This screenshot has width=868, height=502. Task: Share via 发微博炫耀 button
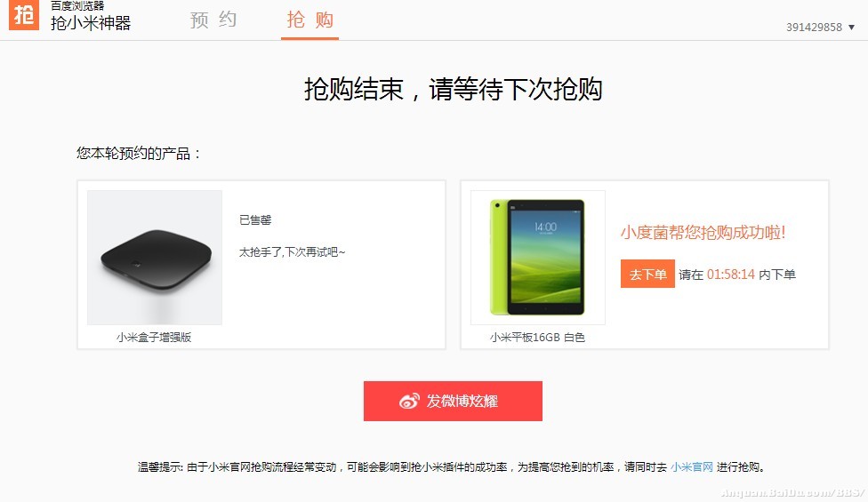point(453,401)
